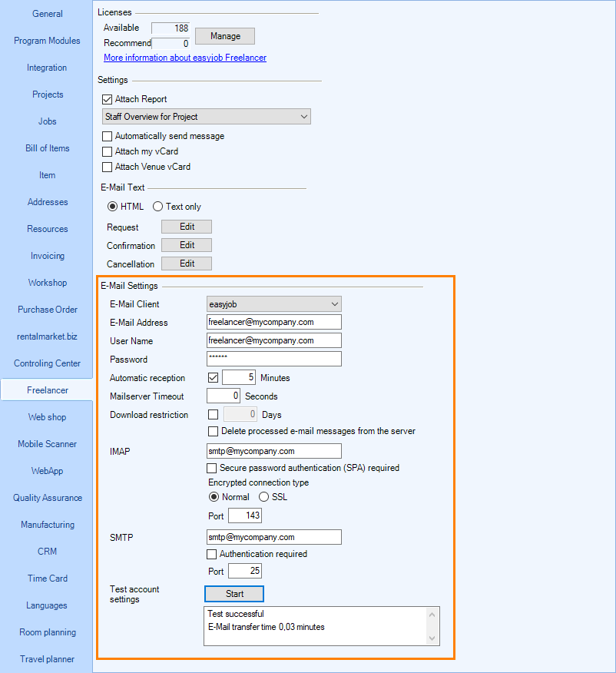Open the easyjob Freelancer information link
The image size is (616, 673).
pyautogui.click(x=185, y=58)
